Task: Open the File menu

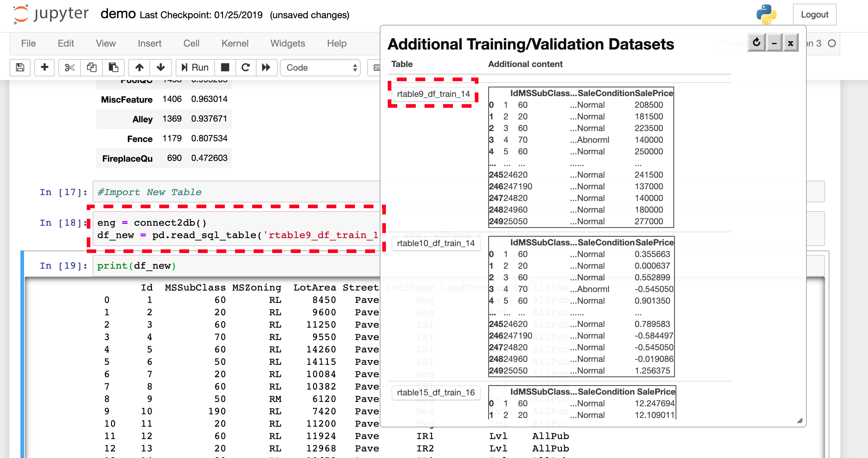Action: click(28, 44)
